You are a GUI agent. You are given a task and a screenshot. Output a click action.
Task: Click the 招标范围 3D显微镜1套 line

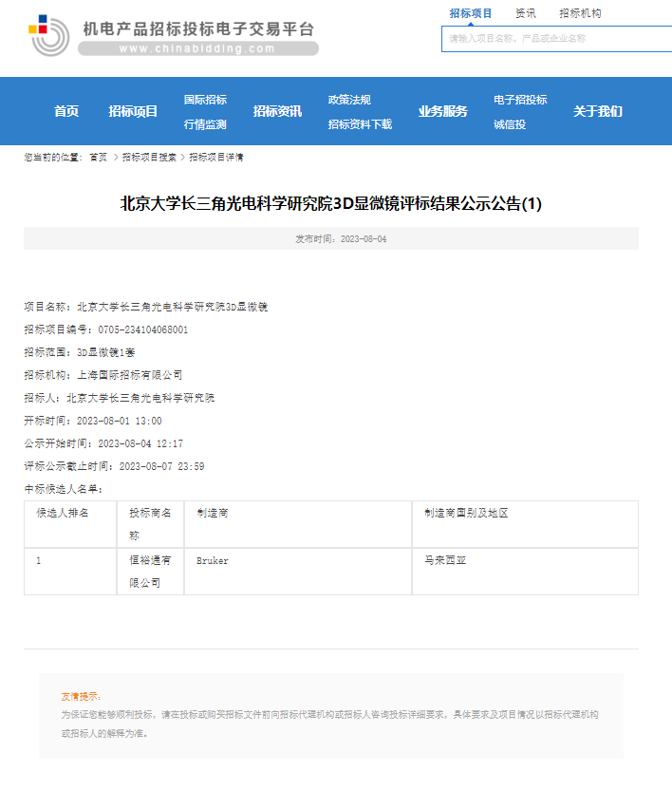pyautogui.click(x=80, y=352)
